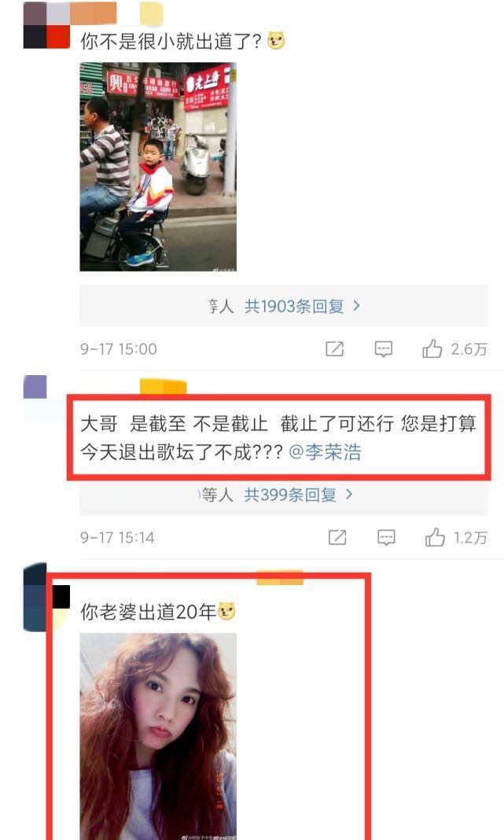Open the photo of boy on bicycle
This screenshot has height=840, width=504.
158,167
